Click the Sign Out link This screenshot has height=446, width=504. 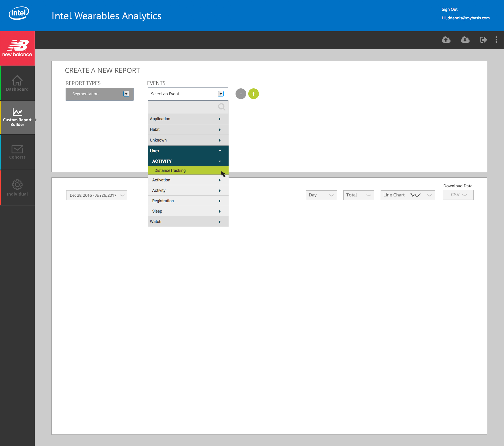(x=449, y=9)
